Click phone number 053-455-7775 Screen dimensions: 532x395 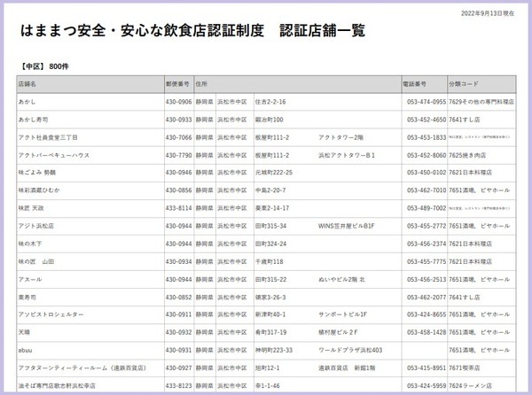(426, 262)
